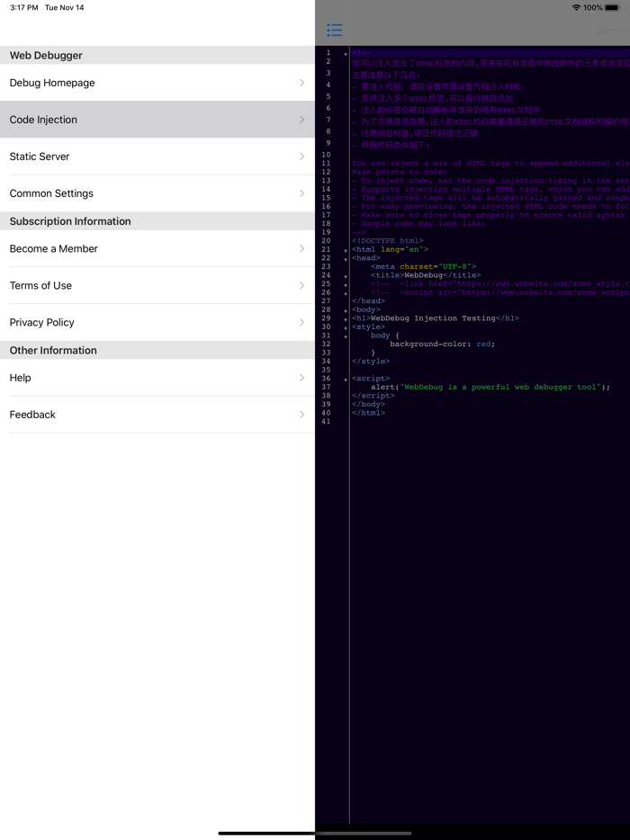Toggle code folding for the <head> block

point(344,258)
